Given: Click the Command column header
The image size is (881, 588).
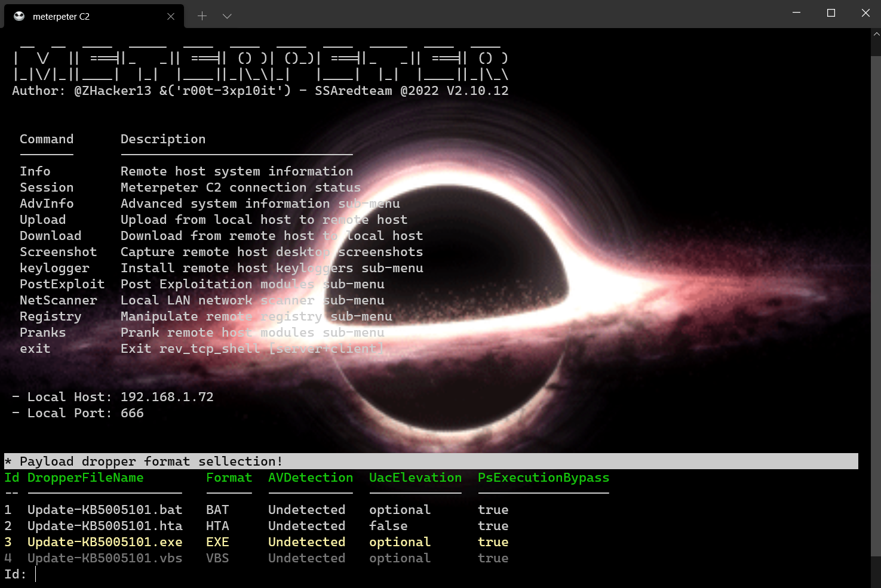Looking at the screenshot, I should click(47, 139).
